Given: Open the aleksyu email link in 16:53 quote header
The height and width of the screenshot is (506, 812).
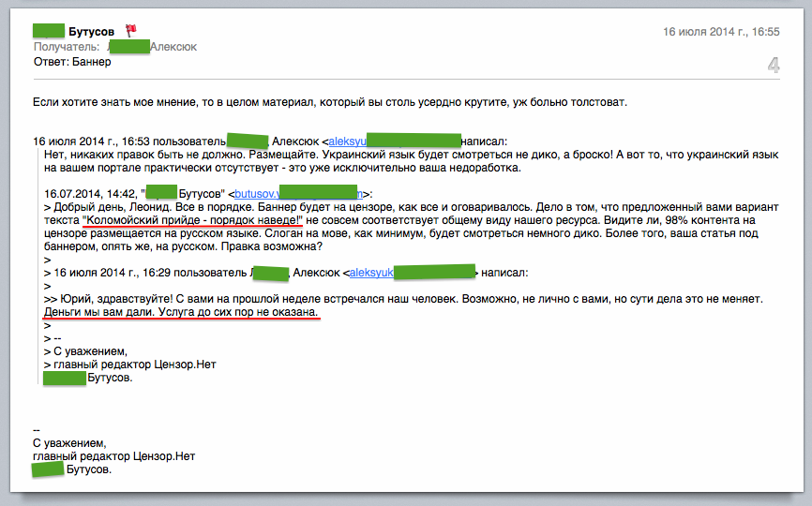Looking at the screenshot, I should coord(346,140).
